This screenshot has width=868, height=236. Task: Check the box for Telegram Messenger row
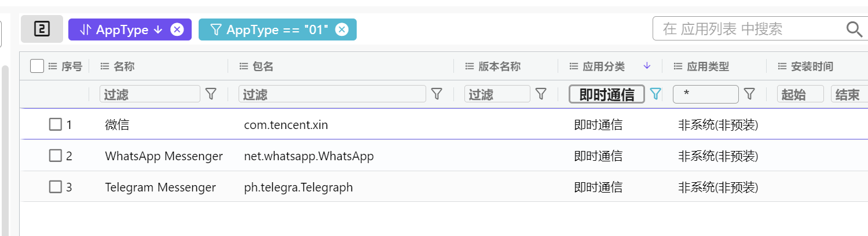tap(55, 187)
